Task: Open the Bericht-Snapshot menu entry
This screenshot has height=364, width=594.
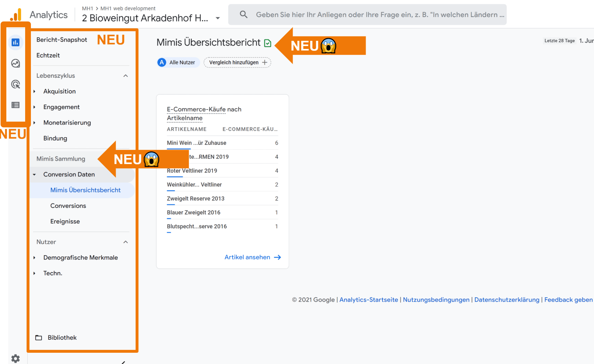Action: [x=62, y=40]
